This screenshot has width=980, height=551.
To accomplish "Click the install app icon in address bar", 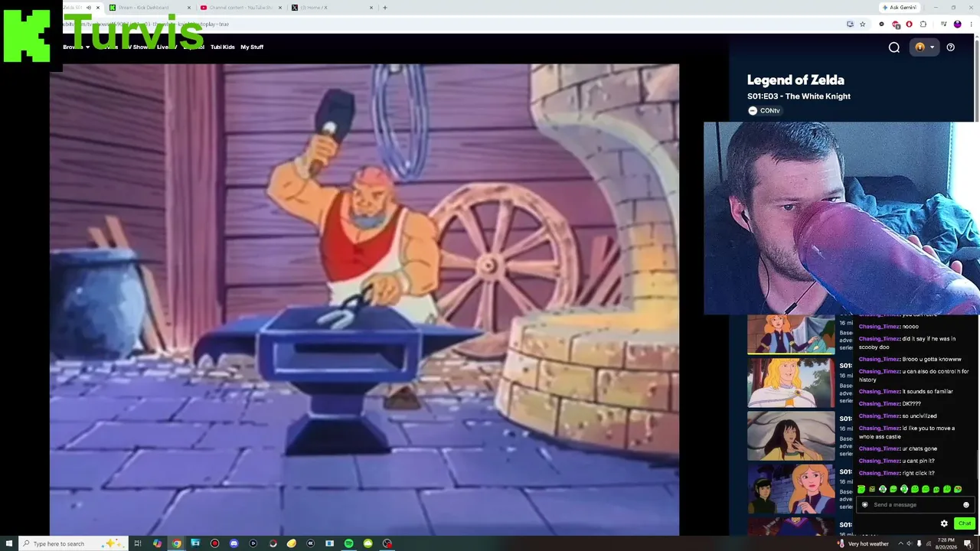I will point(850,24).
